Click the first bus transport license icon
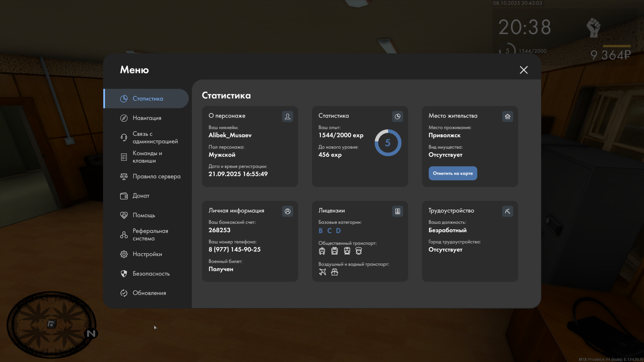The image size is (644, 362). pos(322,251)
